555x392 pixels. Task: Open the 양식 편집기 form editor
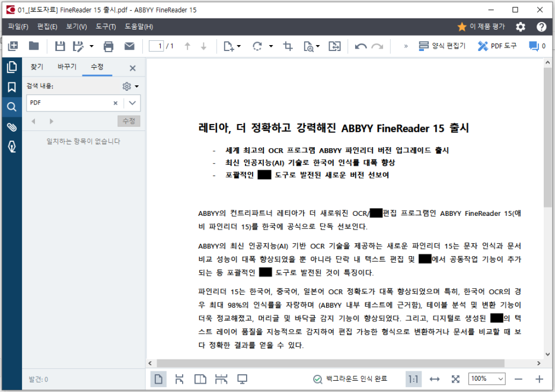(x=442, y=46)
